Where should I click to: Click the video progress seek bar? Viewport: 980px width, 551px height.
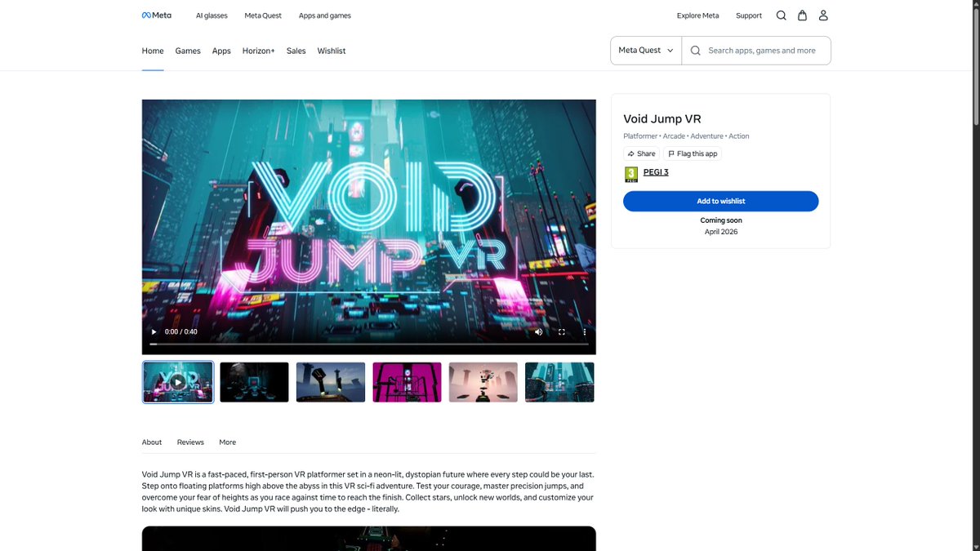pos(369,344)
